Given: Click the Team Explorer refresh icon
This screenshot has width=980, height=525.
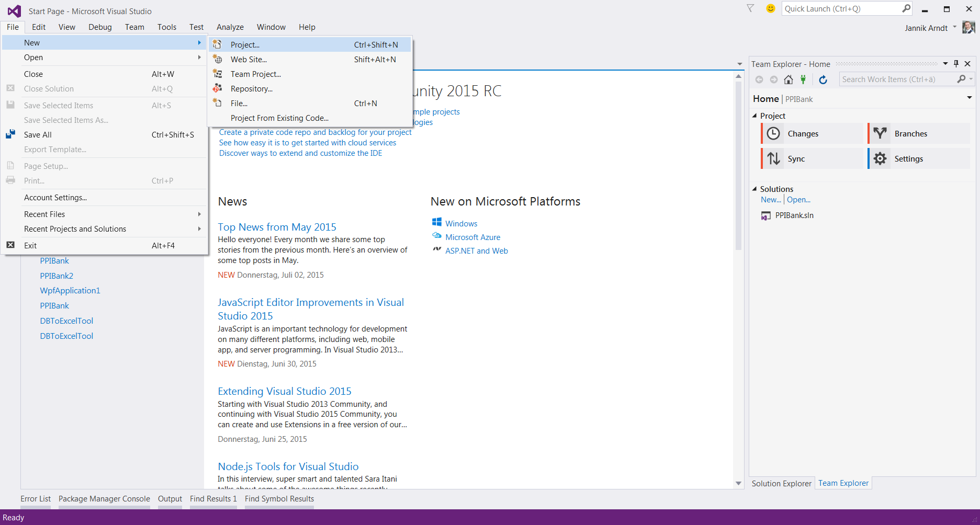Looking at the screenshot, I should click(823, 79).
